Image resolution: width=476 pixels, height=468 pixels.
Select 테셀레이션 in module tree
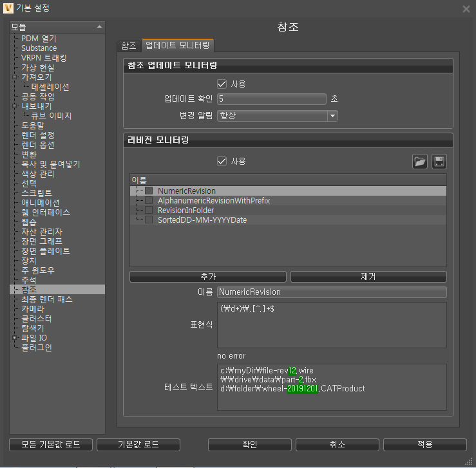[50, 87]
